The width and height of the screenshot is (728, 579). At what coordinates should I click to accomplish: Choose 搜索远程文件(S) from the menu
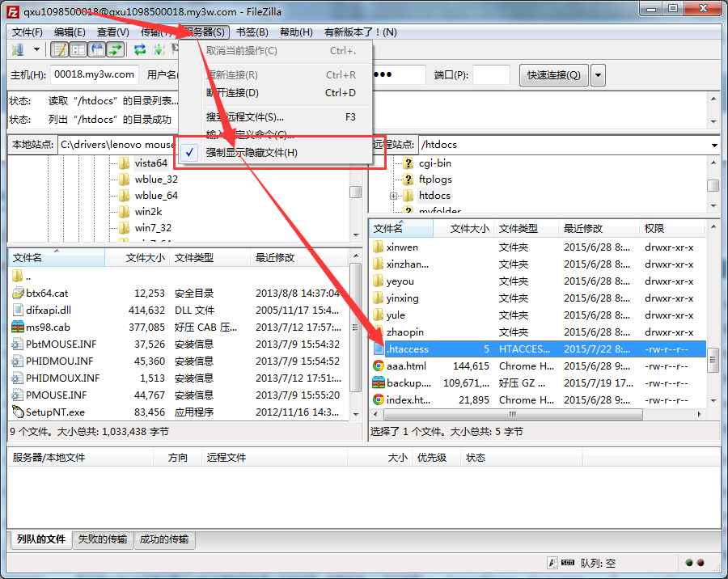(x=244, y=117)
